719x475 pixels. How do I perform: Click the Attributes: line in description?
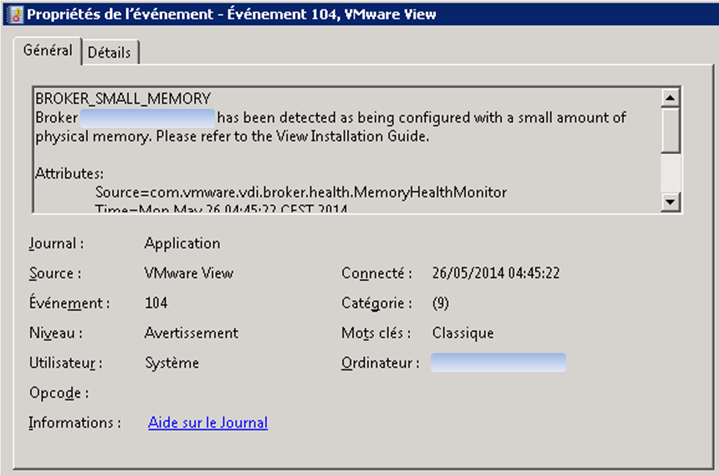69,174
